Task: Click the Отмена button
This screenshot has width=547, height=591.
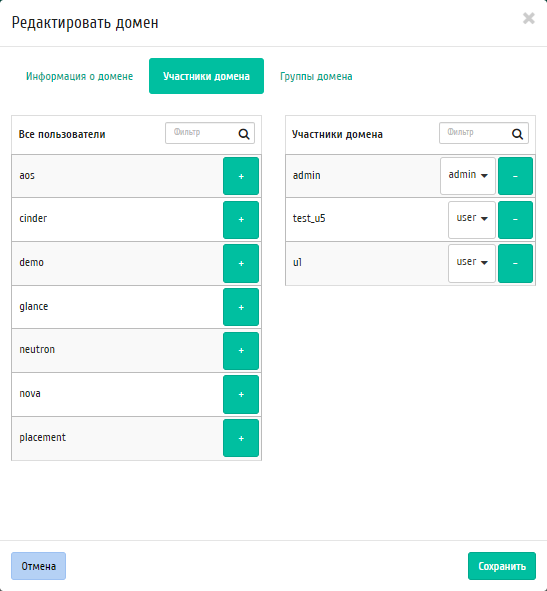Action: [x=38, y=566]
